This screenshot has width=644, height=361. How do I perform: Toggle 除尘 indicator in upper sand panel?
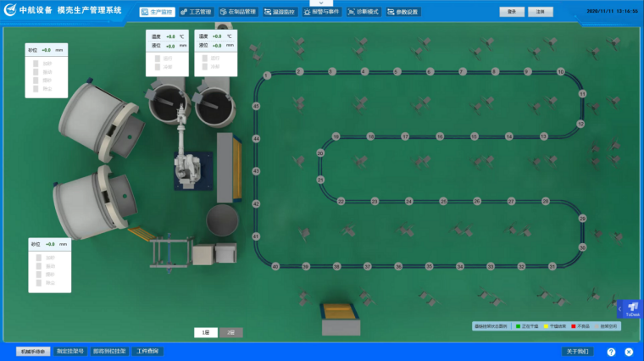coord(36,89)
